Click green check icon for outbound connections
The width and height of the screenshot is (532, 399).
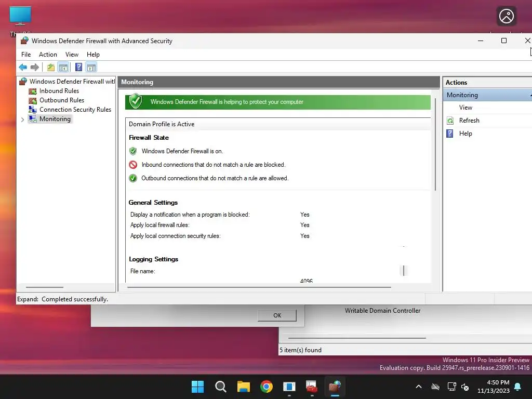(x=133, y=178)
